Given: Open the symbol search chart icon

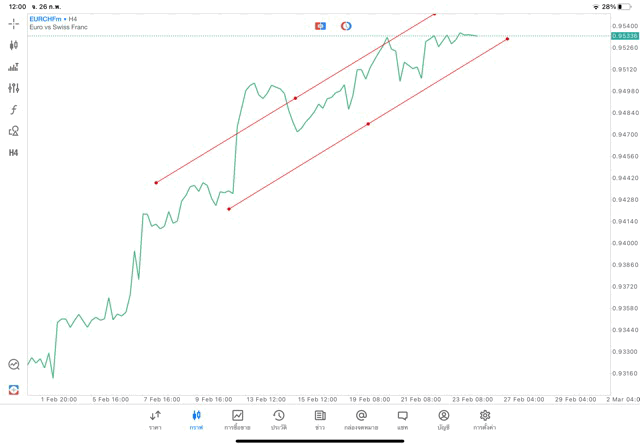Looking at the screenshot, I should tap(14, 365).
